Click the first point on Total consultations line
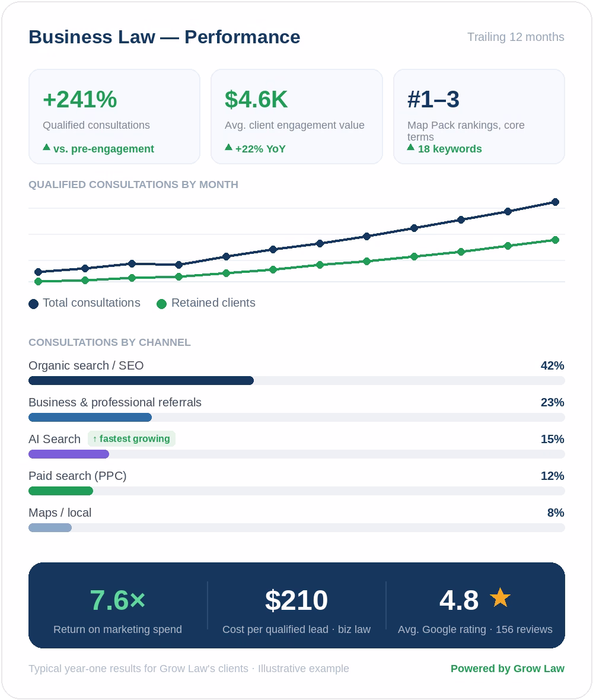593x700 pixels. [39, 272]
